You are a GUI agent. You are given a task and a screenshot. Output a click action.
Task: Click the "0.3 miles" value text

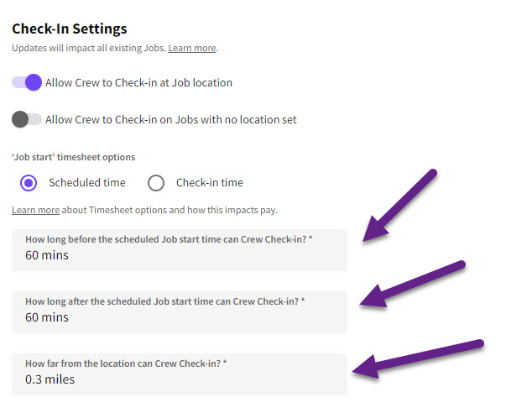click(x=50, y=379)
